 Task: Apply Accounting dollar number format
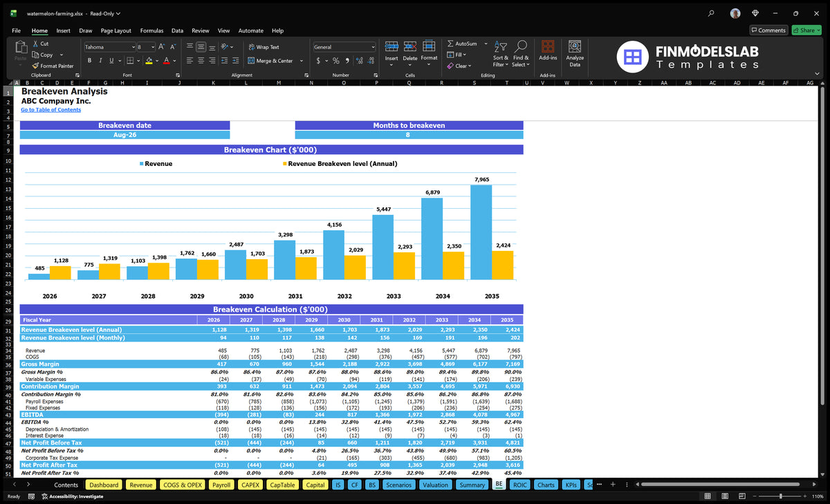(x=318, y=61)
